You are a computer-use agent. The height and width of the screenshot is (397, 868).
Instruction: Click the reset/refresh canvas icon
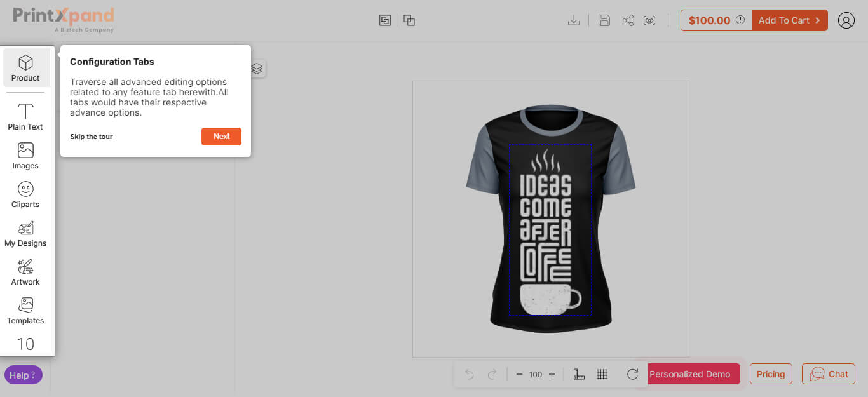[632, 374]
